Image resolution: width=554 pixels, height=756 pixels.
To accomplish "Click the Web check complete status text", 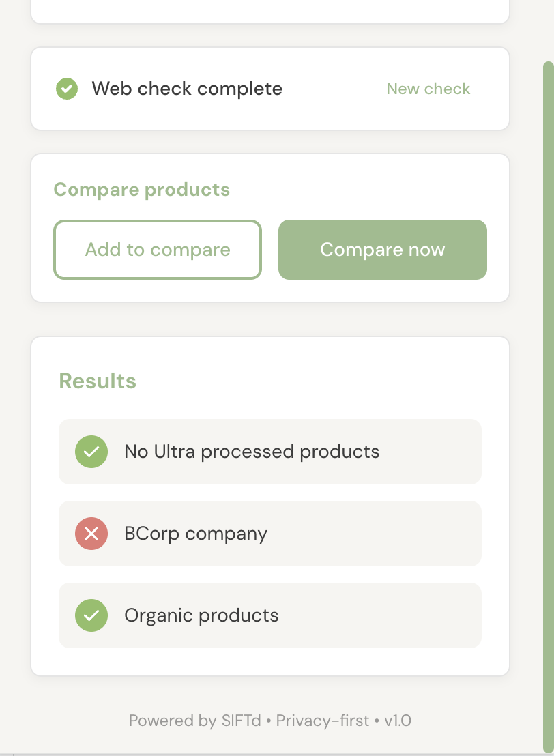I will [187, 89].
